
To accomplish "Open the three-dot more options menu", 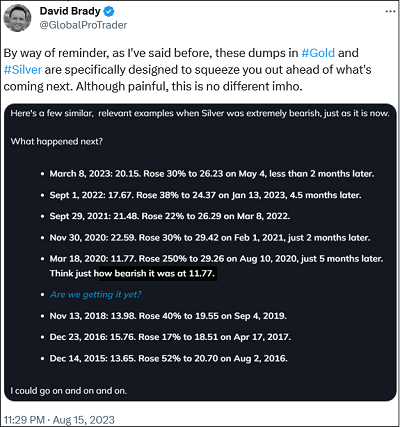I will (x=390, y=11).
